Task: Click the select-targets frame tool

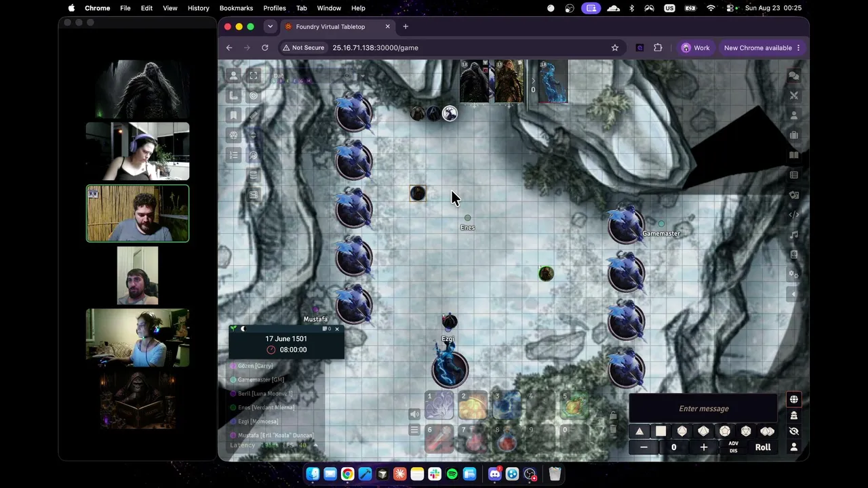Action: tap(254, 75)
